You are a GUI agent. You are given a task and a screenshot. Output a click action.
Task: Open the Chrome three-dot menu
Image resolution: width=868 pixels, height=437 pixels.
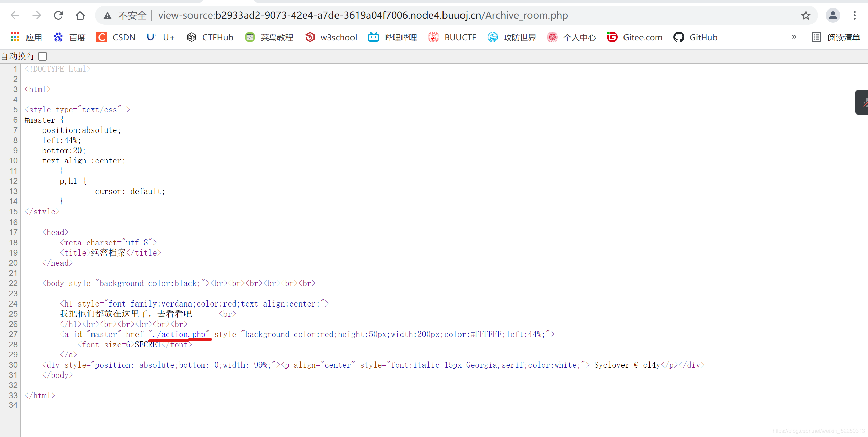[x=854, y=15]
